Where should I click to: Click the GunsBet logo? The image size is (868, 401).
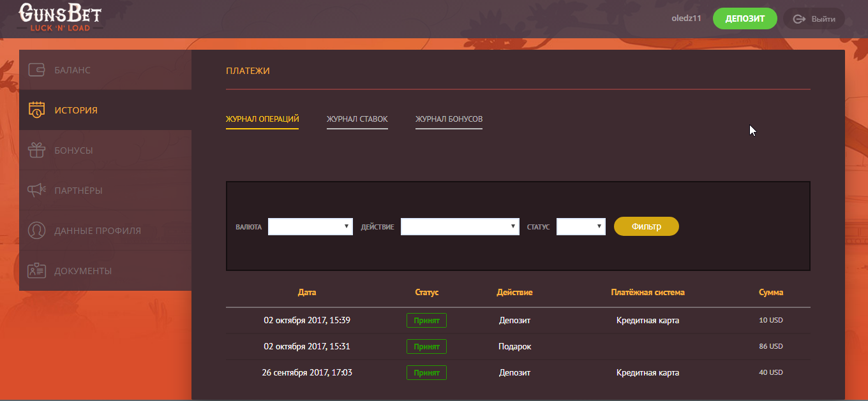point(61,18)
